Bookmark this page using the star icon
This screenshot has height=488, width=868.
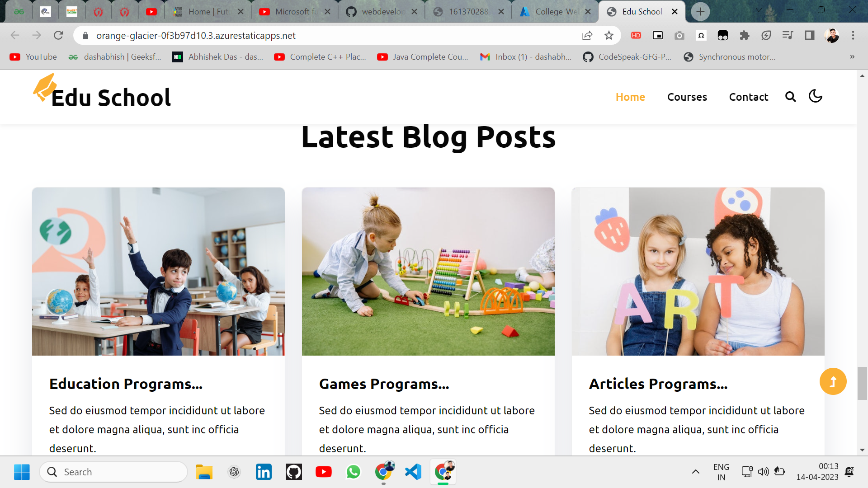pos(609,35)
